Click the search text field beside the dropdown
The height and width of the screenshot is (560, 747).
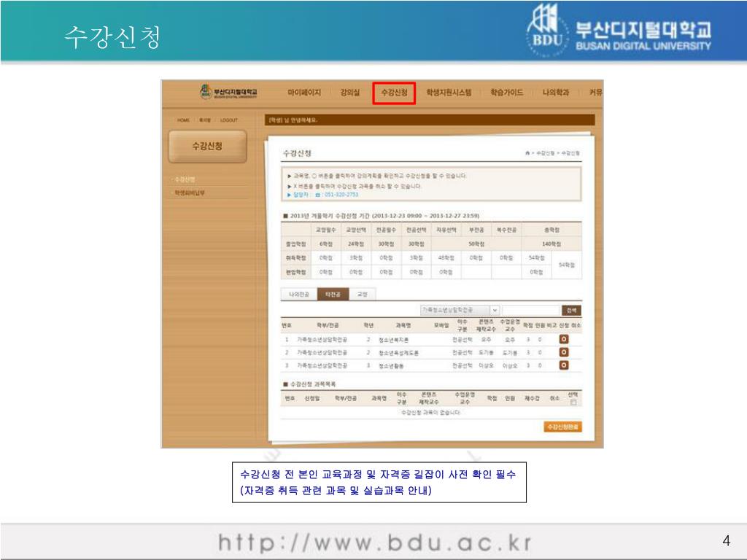[531, 310]
